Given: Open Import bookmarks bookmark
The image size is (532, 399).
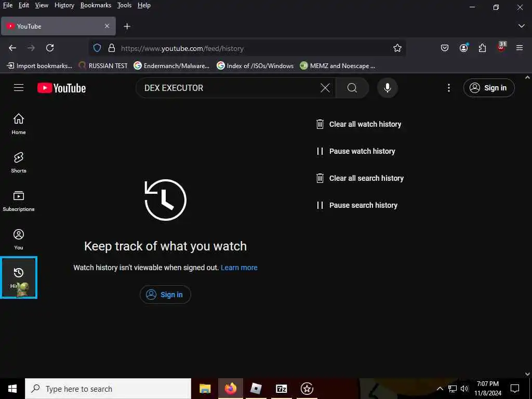Looking at the screenshot, I should 39,66.
